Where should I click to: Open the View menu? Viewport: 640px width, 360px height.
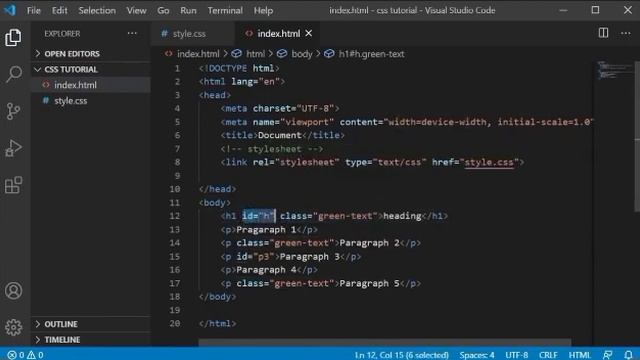pos(136,10)
